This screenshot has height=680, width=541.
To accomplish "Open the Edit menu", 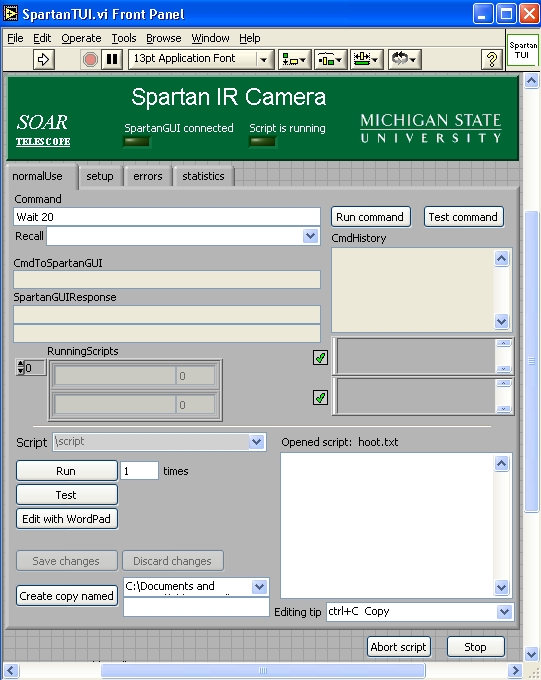I will point(42,38).
